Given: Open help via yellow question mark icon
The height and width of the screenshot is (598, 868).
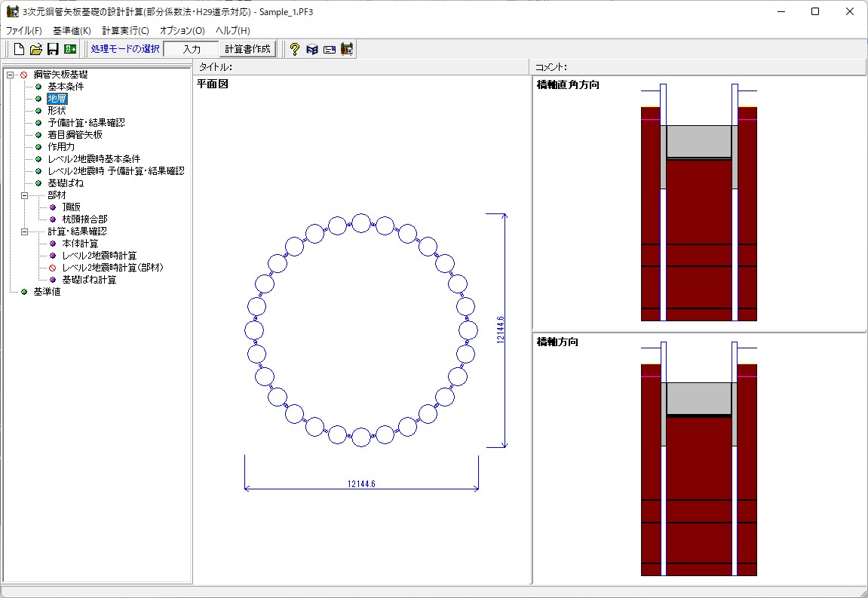Looking at the screenshot, I should click(x=295, y=49).
